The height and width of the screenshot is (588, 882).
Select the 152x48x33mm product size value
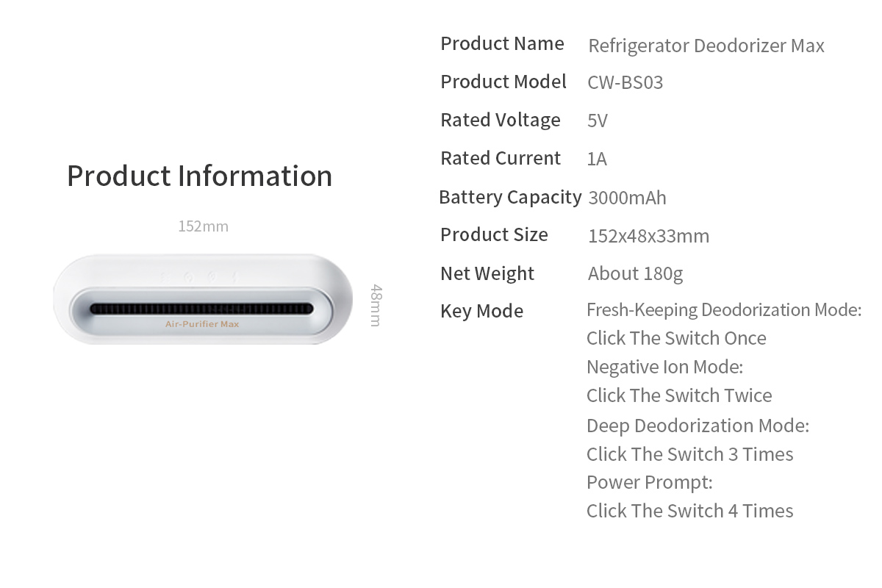[x=648, y=236]
